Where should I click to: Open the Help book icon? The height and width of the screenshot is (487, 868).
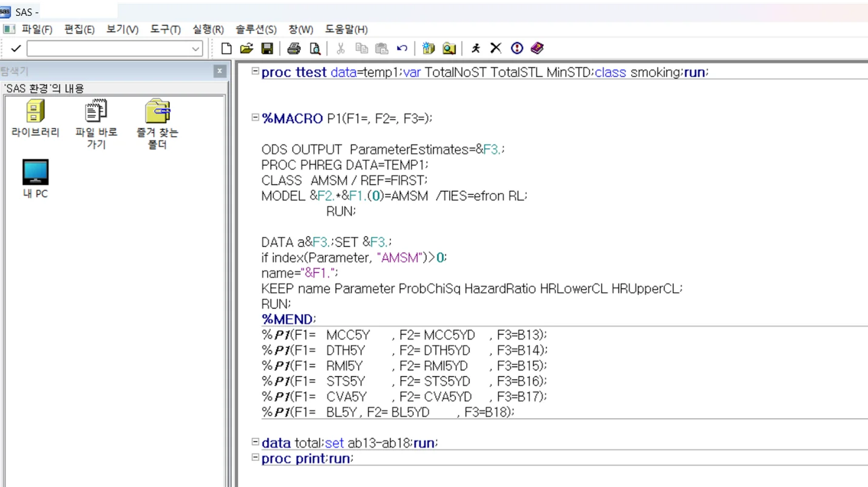(x=537, y=49)
